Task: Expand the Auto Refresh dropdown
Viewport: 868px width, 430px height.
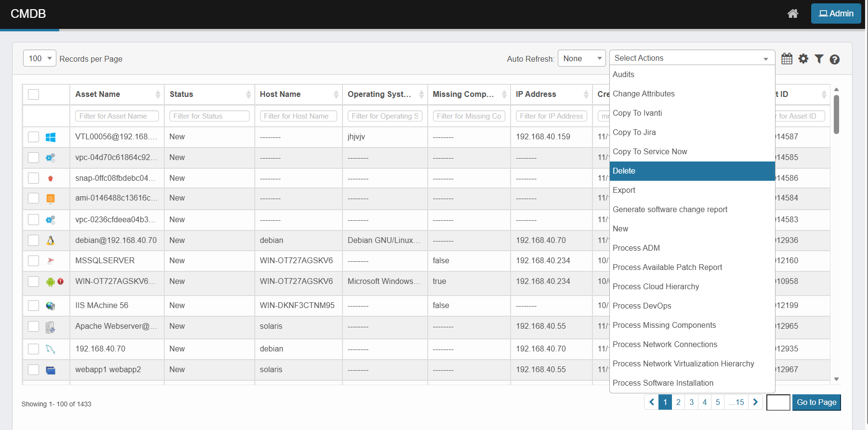Action: pos(581,58)
